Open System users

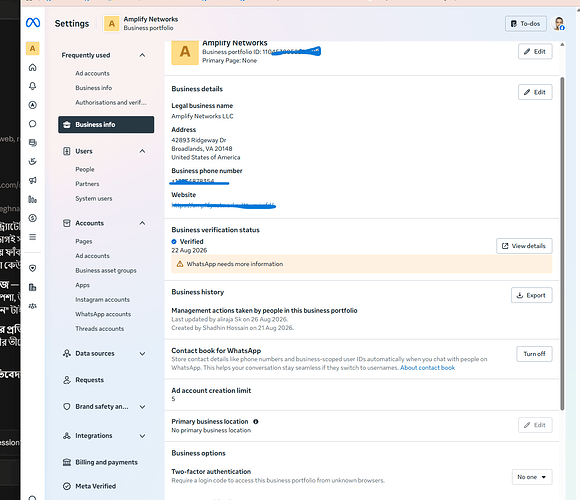tap(94, 199)
